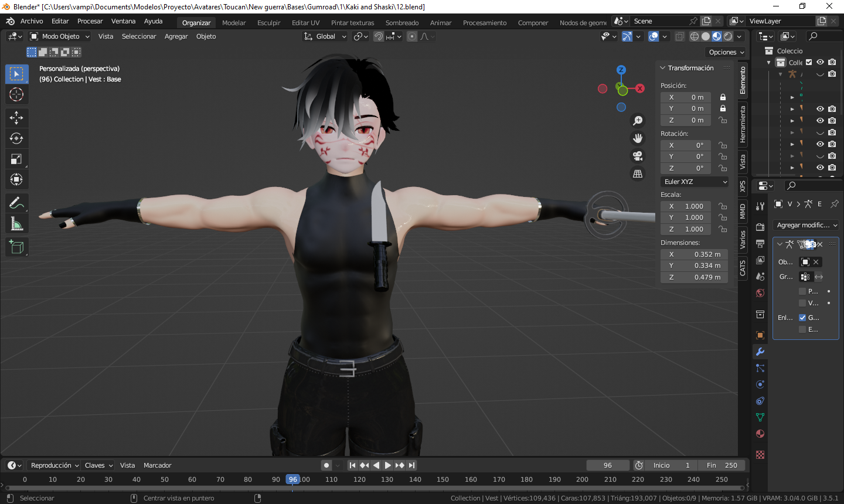Open the Euler XYZ rotation mode dropdown
844x504 pixels.
tap(695, 182)
